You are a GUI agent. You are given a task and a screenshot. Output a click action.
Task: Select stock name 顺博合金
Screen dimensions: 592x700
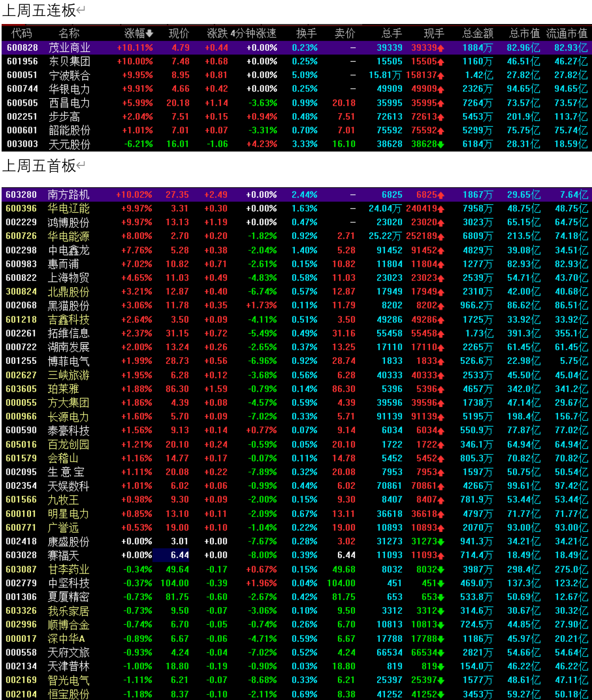(69, 625)
